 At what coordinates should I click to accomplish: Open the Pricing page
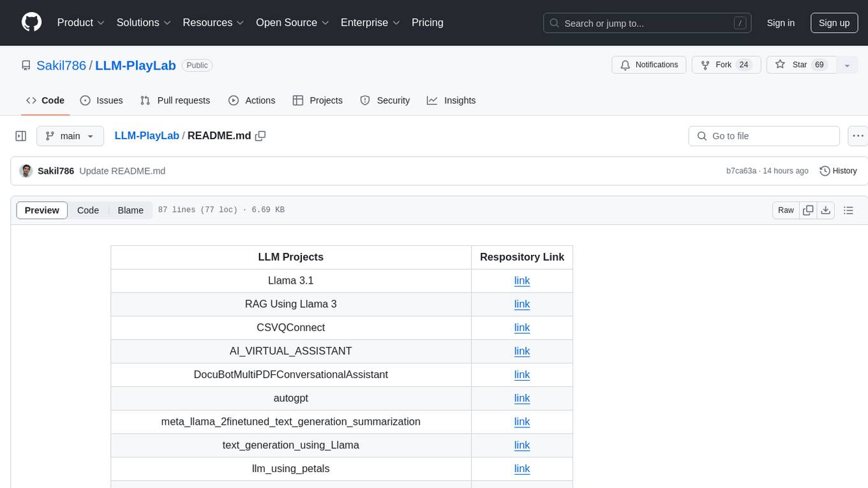[428, 22]
